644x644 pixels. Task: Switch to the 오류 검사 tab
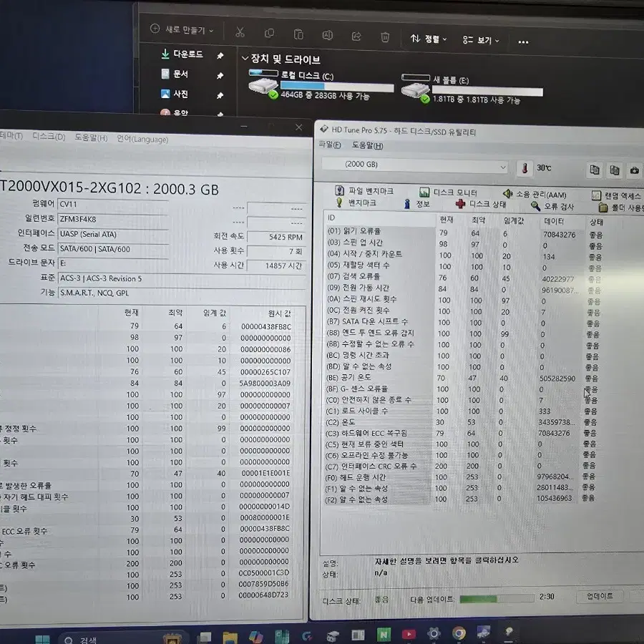pos(552,206)
